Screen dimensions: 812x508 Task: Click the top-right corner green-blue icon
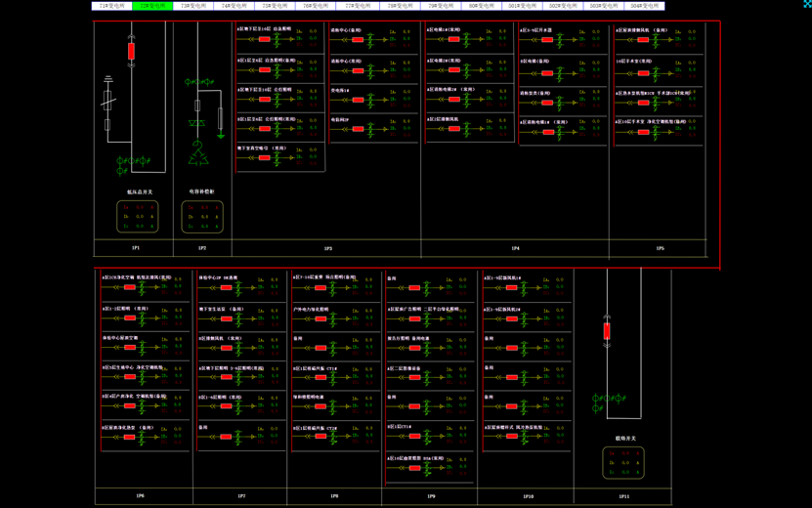[806, 5]
